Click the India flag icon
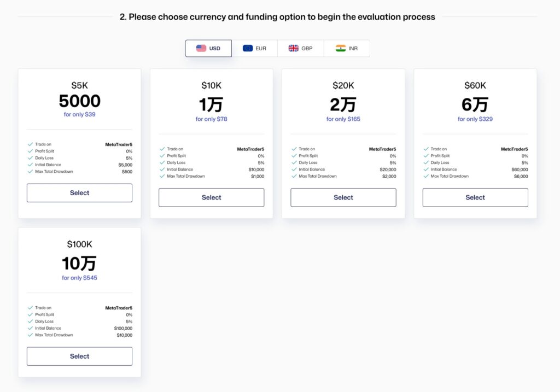Screen dimensions: 560x392 [341, 48]
